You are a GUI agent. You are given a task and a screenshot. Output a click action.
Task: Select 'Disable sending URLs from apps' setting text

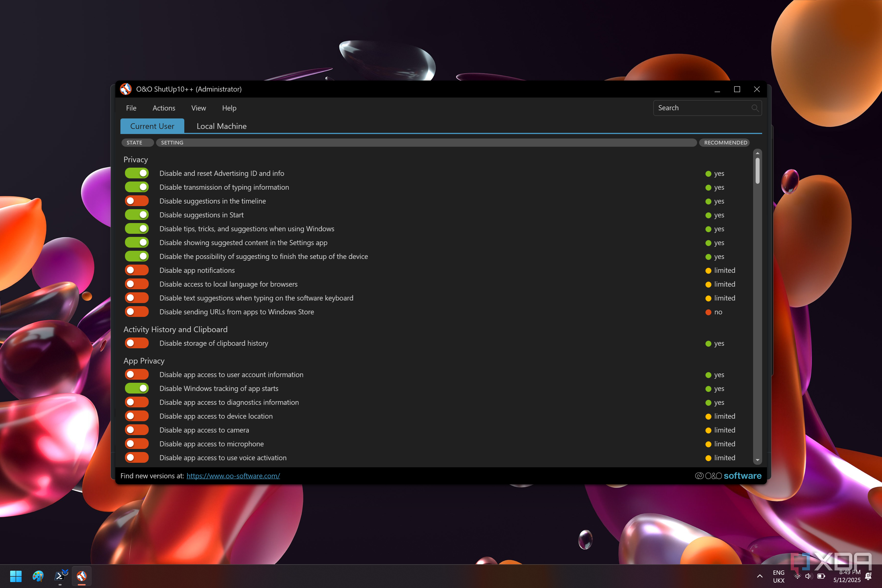pyautogui.click(x=237, y=312)
